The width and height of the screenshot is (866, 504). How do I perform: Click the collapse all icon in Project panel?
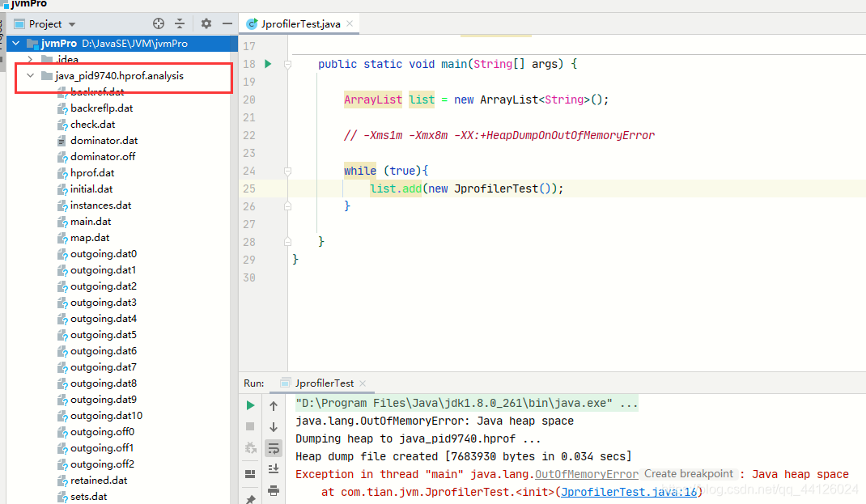(x=180, y=23)
